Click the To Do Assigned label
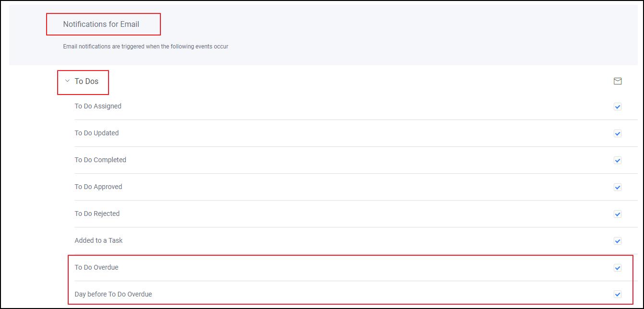Screen dimensions: 644x309 [98, 106]
